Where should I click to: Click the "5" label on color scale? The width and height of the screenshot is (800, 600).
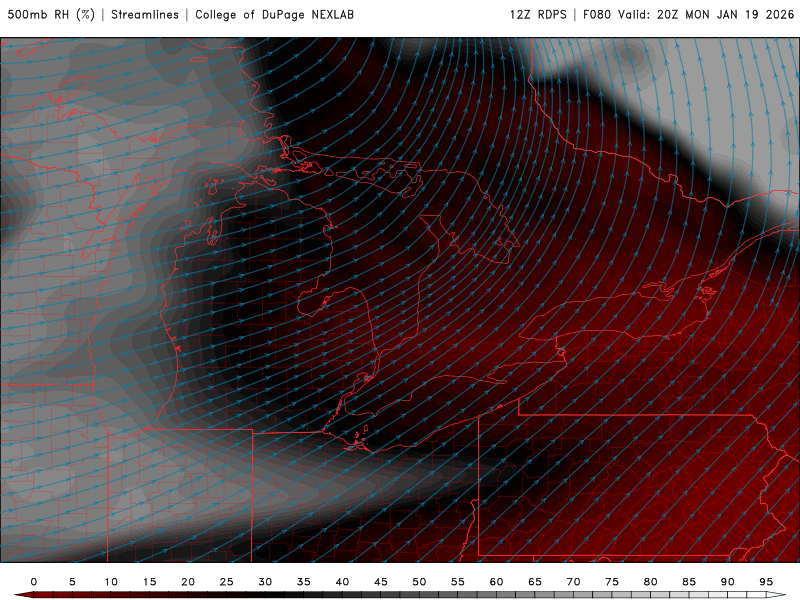(x=72, y=582)
